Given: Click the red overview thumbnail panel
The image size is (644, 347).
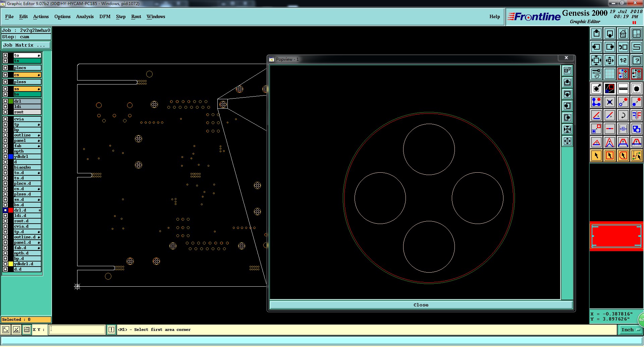Looking at the screenshot, I should pos(616,236).
